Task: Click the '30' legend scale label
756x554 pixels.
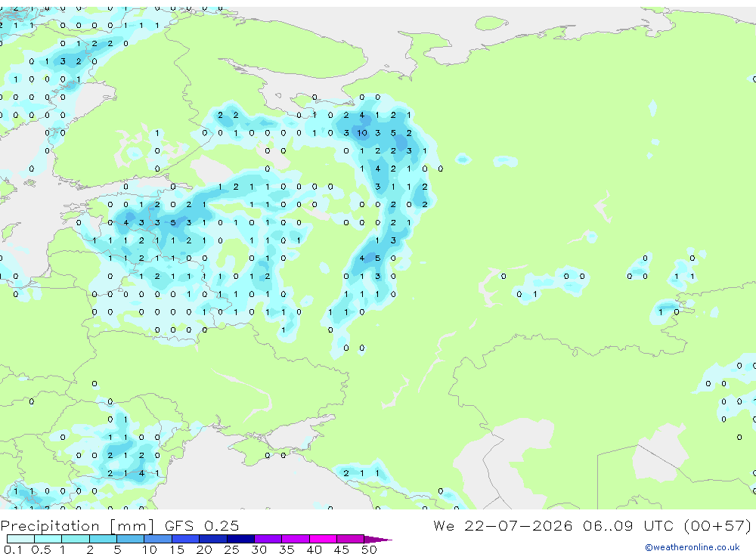Action: point(259,549)
